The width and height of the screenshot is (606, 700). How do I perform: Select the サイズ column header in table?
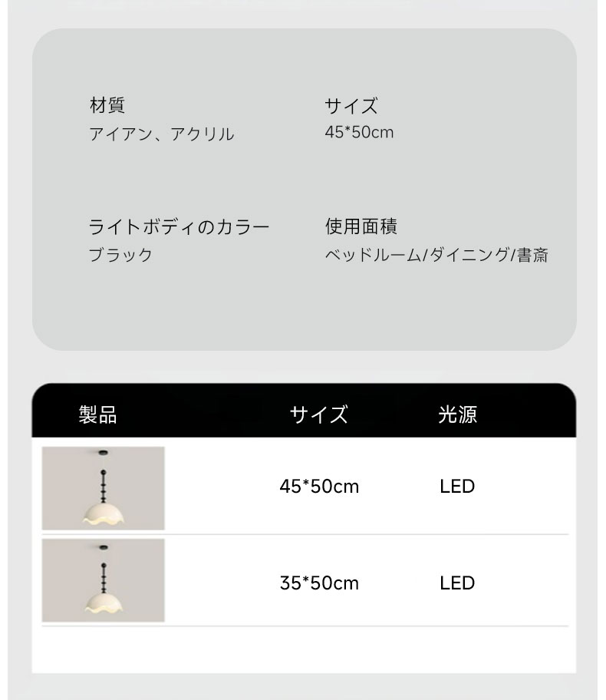coord(318,414)
